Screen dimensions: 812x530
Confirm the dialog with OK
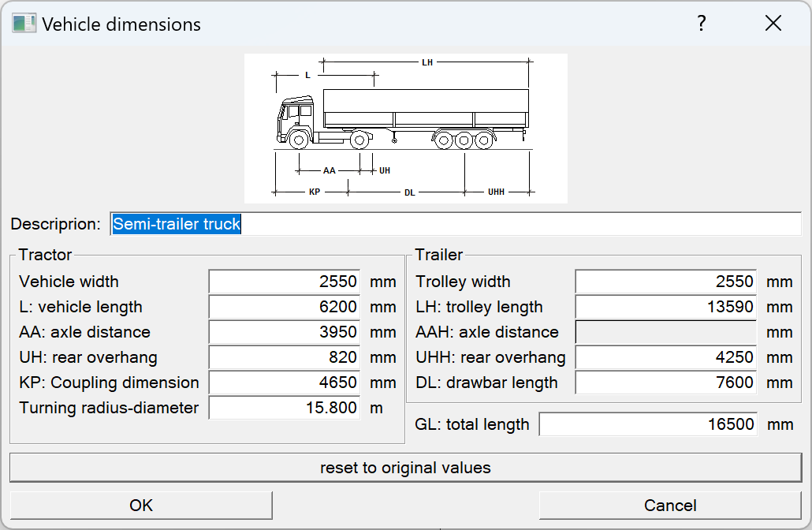(140, 505)
